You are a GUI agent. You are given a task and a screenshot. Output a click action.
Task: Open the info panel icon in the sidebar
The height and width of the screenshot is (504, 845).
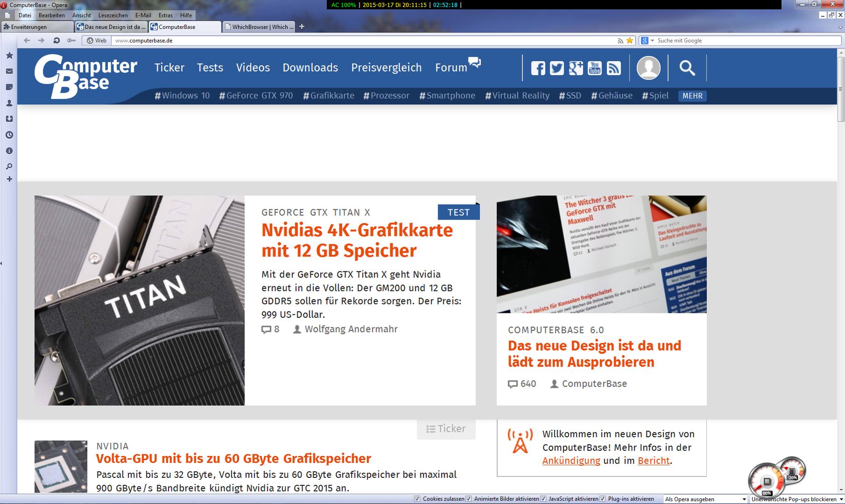click(9, 151)
